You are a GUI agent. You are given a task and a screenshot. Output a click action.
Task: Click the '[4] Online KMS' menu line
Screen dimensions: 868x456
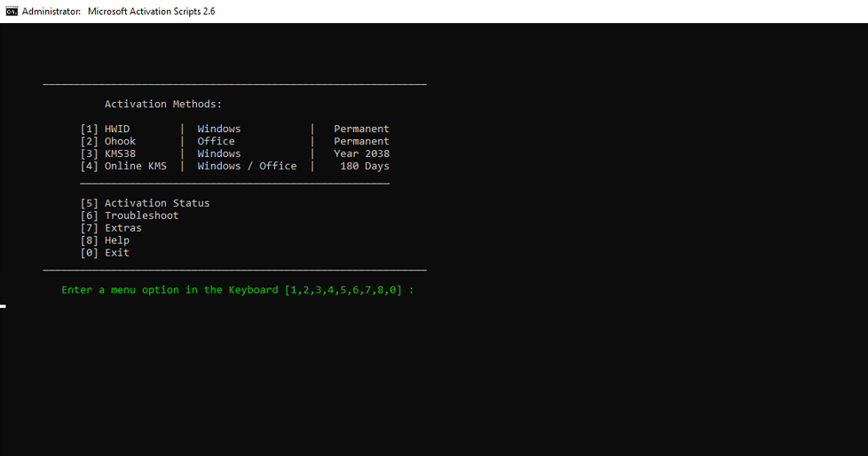tap(123, 166)
